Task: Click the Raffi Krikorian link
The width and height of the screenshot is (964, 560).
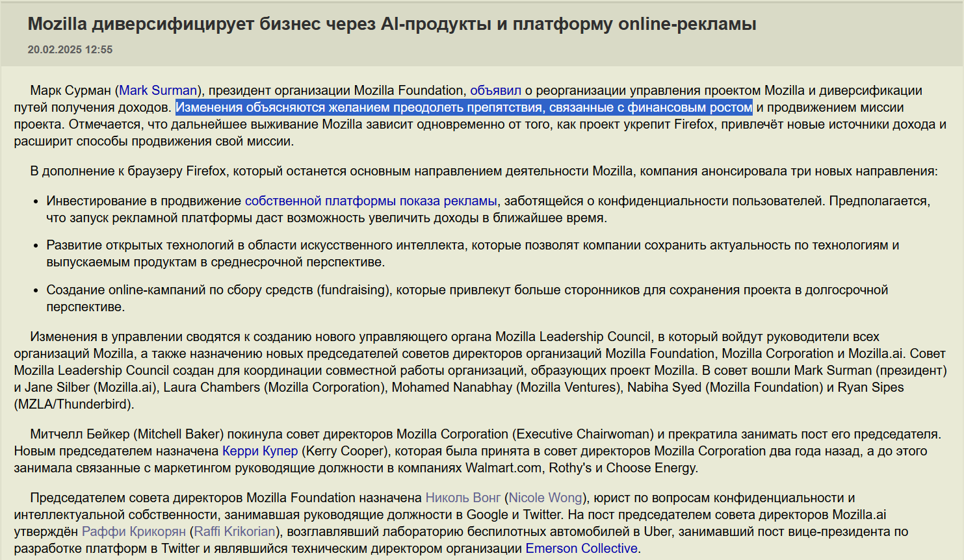Action: point(235,531)
